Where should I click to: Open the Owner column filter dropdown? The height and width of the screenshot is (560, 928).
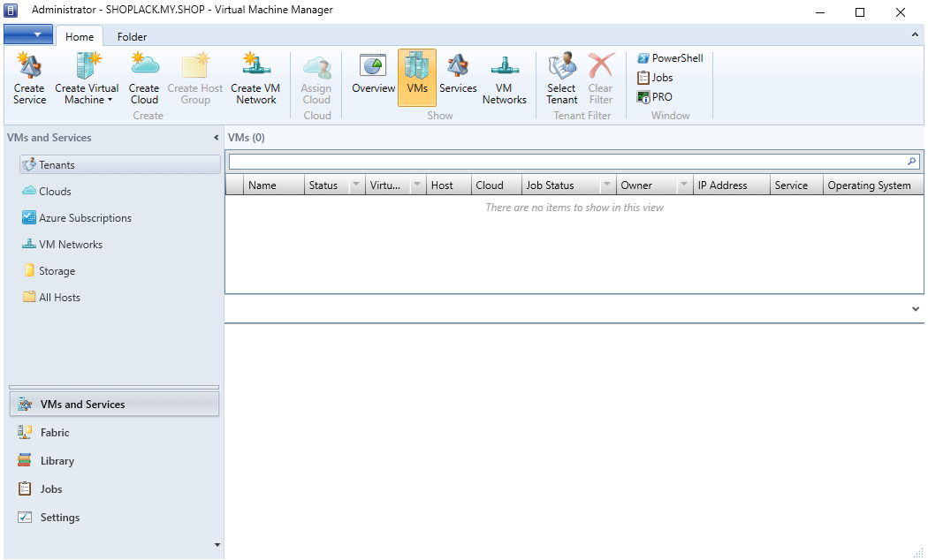683,185
